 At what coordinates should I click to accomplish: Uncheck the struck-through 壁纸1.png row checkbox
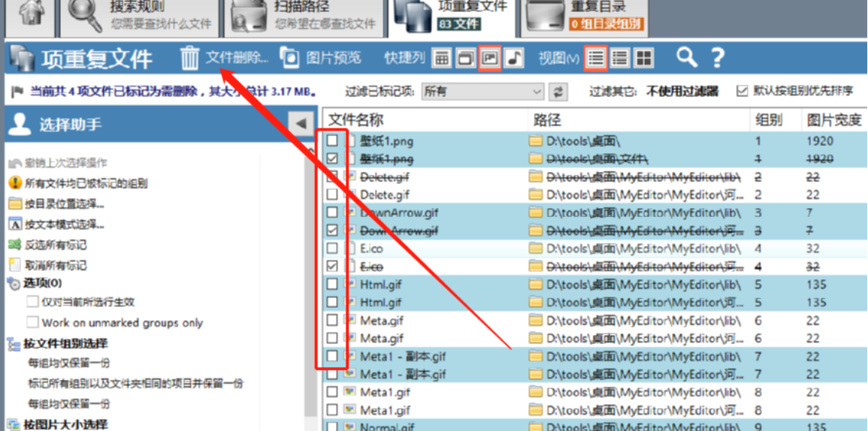pyautogui.click(x=332, y=158)
